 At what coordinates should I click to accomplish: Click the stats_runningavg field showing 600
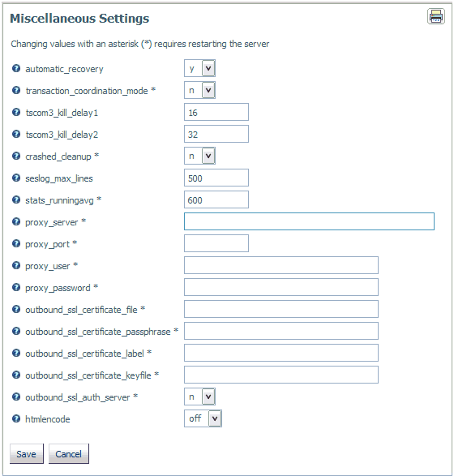coord(216,199)
